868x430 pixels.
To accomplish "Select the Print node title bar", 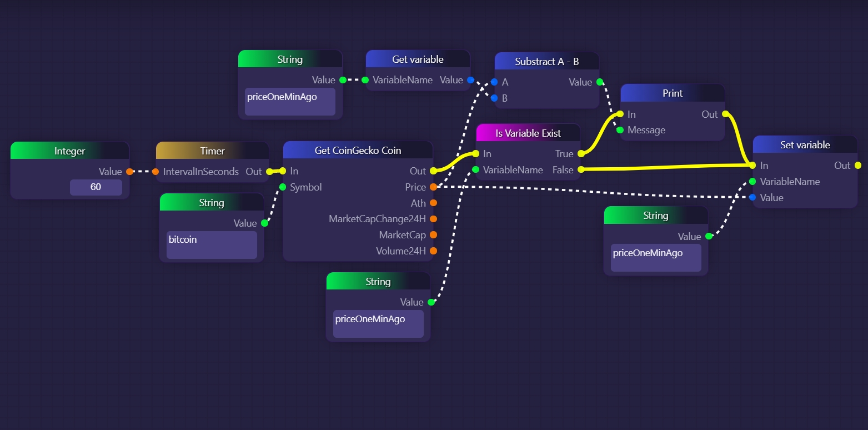I will click(672, 93).
